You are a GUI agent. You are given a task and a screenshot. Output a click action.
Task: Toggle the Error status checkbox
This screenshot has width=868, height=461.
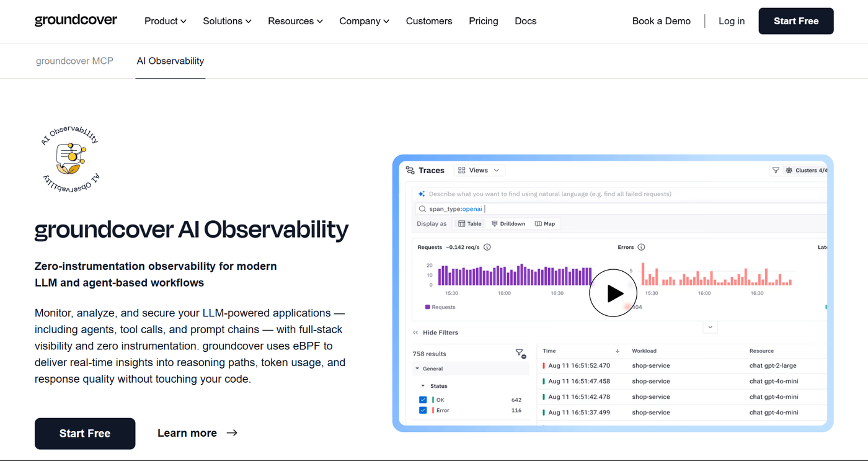[x=423, y=410]
